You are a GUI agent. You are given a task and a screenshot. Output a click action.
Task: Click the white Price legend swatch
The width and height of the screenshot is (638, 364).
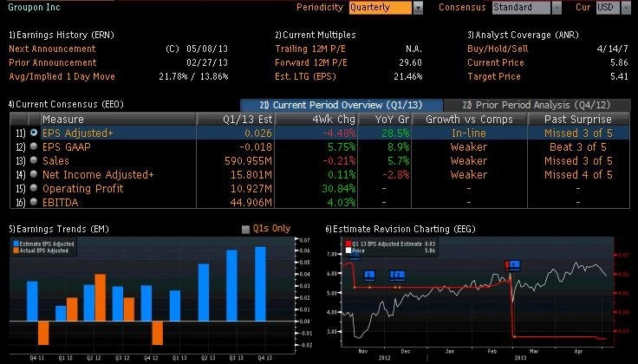pos(348,250)
